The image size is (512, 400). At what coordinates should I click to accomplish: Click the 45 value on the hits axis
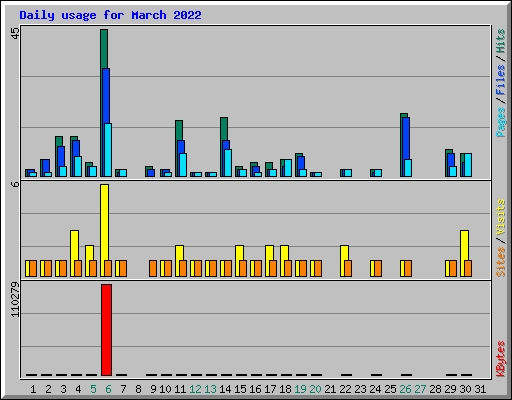(15, 33)
